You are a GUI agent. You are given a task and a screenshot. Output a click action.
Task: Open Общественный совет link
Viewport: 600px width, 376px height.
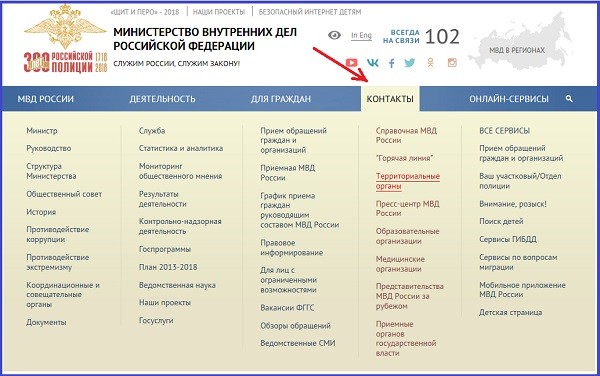64,194
